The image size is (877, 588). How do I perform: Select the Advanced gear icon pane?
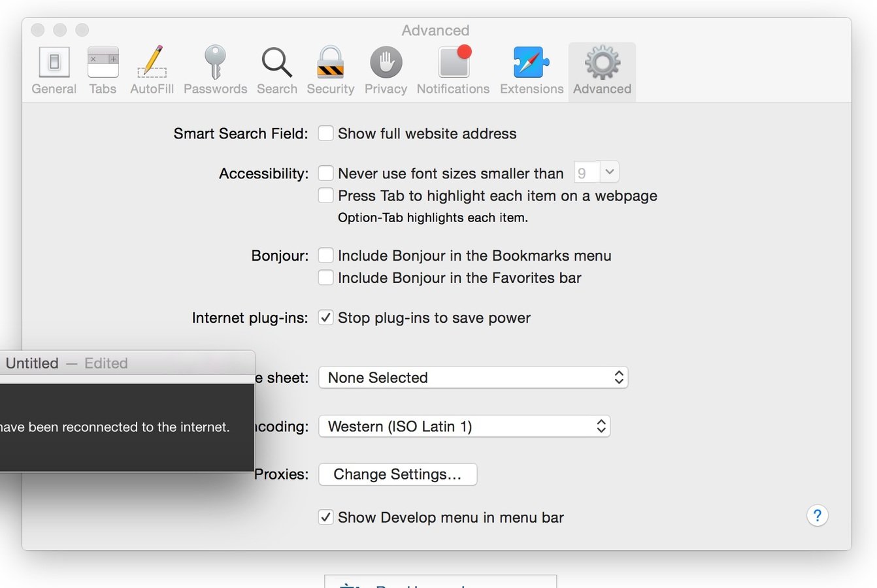(602, 71)
